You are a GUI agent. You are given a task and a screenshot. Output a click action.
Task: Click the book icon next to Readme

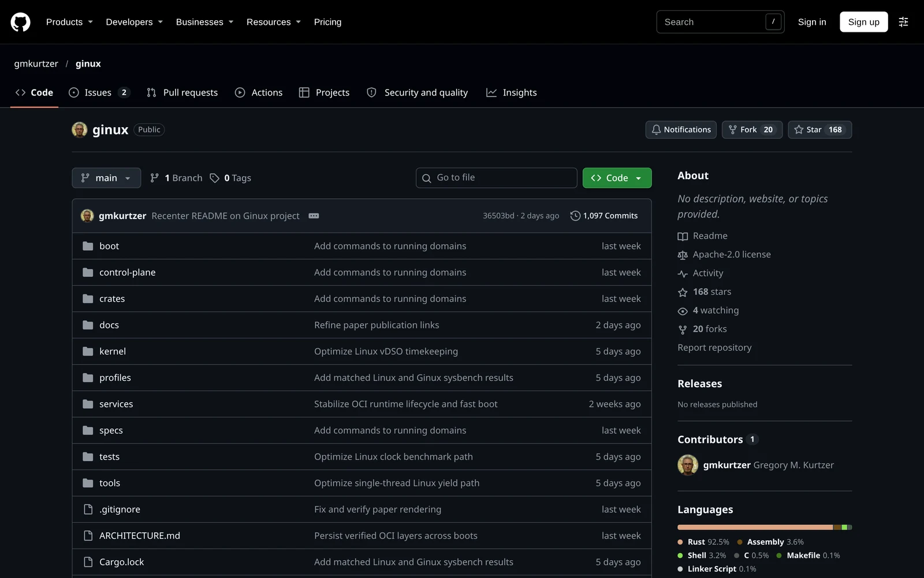click(x=683, y=236)
